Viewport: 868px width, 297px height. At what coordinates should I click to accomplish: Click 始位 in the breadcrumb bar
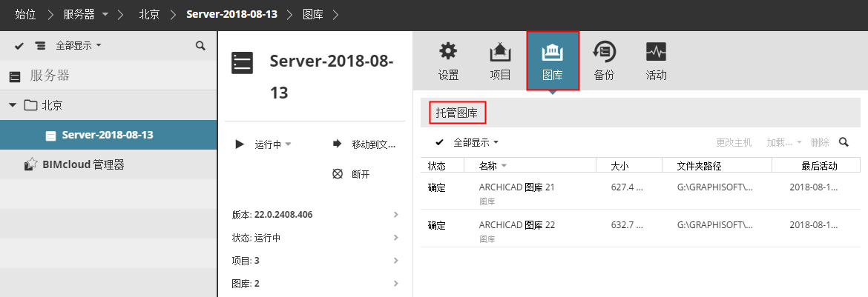[x=25, y=14]
